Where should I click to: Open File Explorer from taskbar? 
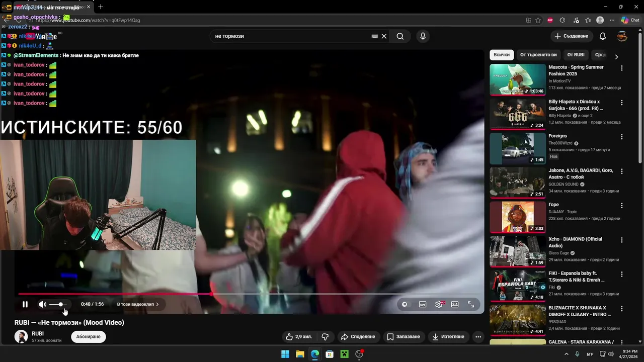[x=300, y=354]
